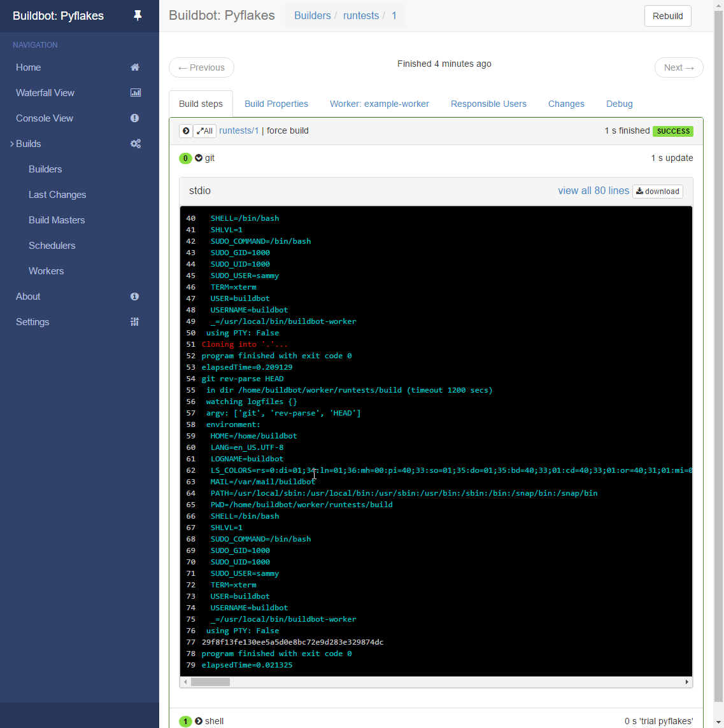Screen dimensions: 724x728
Task: Click the 'Finished 4 minutes ago' text
Action: (x=444, y=64)
